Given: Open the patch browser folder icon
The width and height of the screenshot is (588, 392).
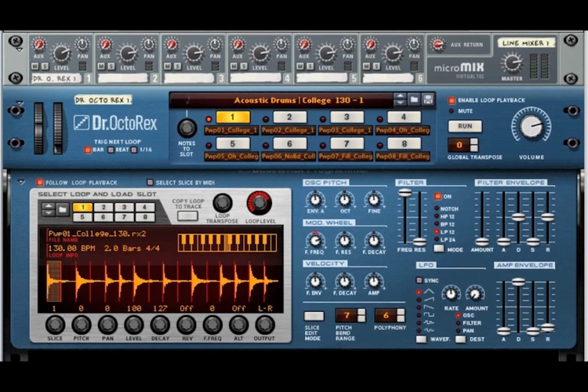Looking at the screenshot, I should [x=414, y=100].
